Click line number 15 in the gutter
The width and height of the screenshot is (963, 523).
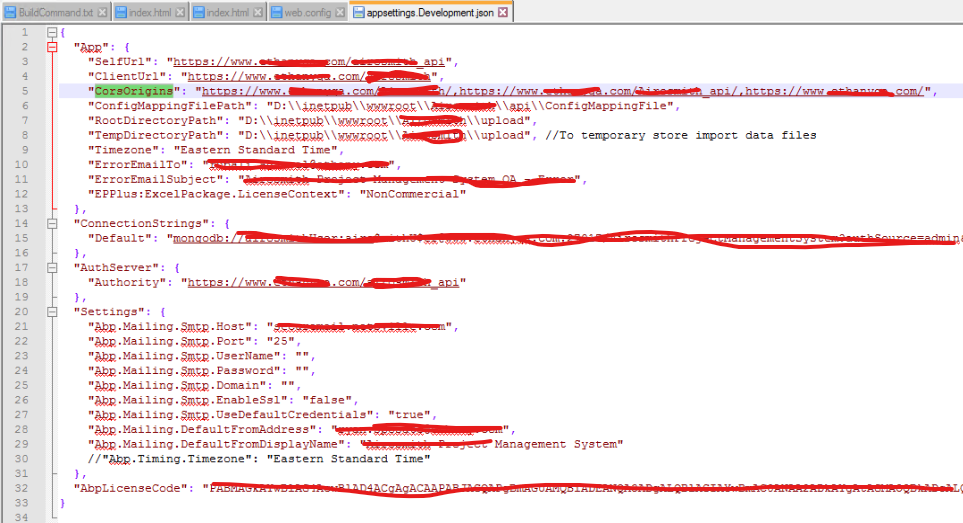(x=22, y=238)
